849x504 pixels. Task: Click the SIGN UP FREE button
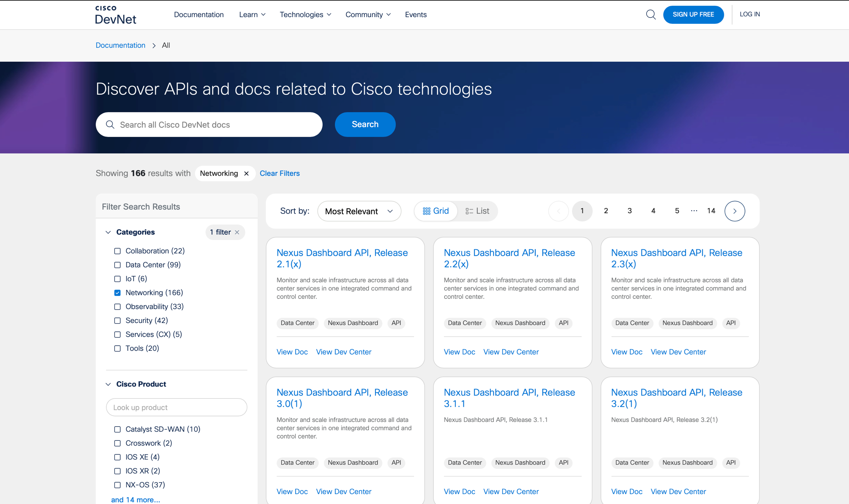coord(693,15)
